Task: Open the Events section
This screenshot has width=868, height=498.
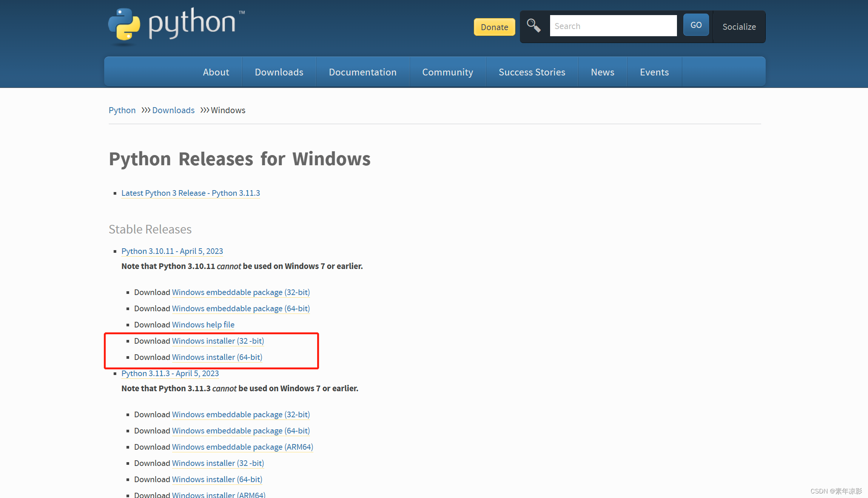Action: pyautogui.click(x=654, y=72)
